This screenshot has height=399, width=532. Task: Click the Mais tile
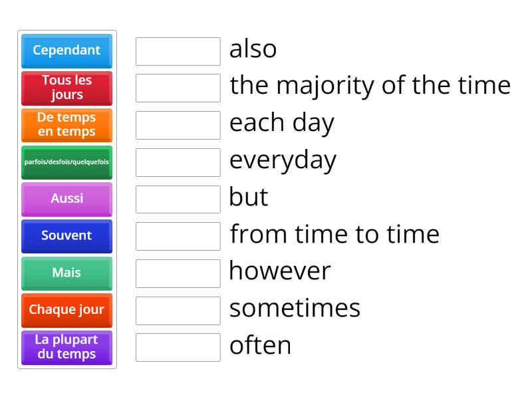point(66,273)
